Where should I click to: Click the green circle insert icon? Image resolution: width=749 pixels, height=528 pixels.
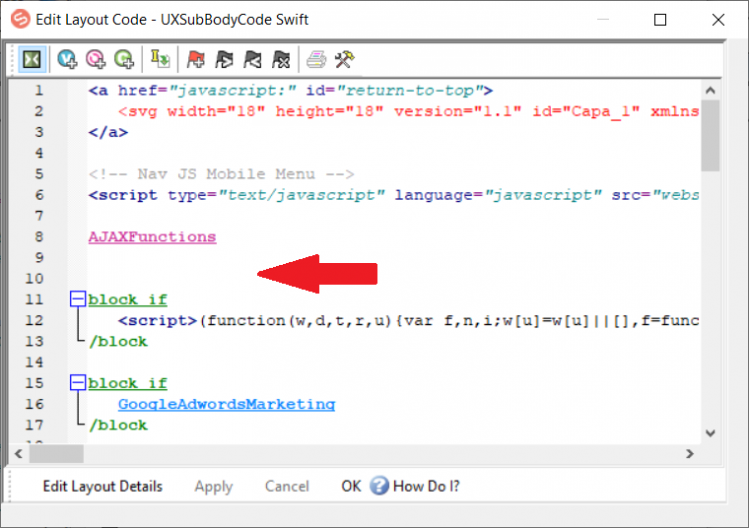[x=123, y=59]
